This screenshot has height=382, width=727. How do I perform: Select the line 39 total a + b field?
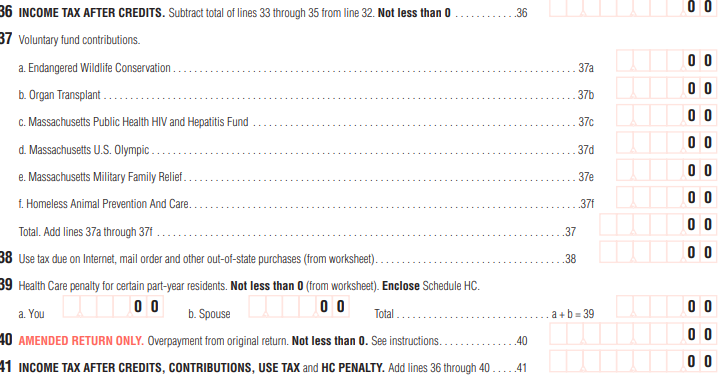click(x=666, y=306)
